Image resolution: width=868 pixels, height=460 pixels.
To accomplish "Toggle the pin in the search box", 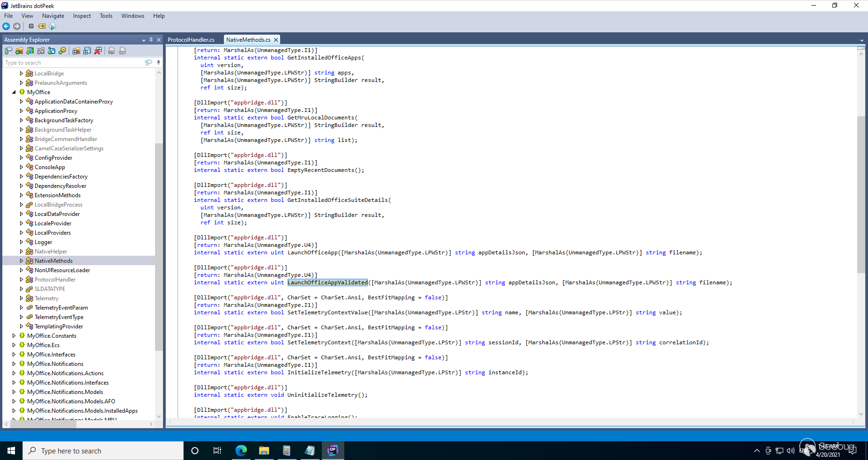I will click(x=158, y=63).
